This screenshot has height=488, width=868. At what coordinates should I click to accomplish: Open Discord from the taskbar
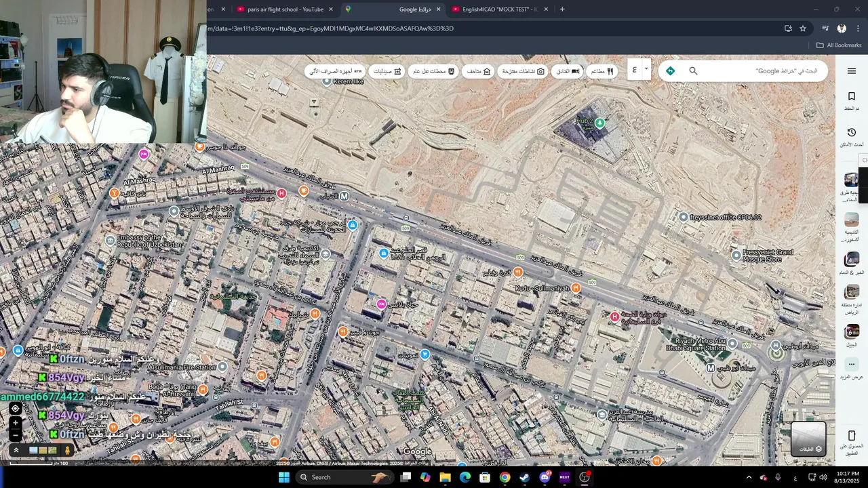pos(545,477)
